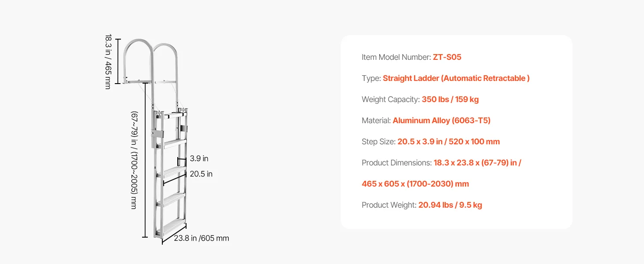The width and height of the screenshot is (644, 264).
Task: Click the "Material:" label
Action: [376, 121]
